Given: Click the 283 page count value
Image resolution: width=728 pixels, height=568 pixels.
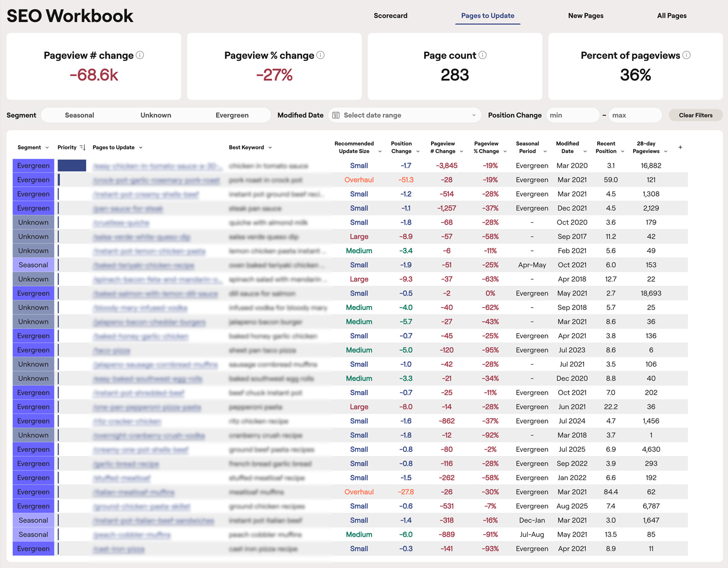Looking at the screenshot, I should (455, 75).
